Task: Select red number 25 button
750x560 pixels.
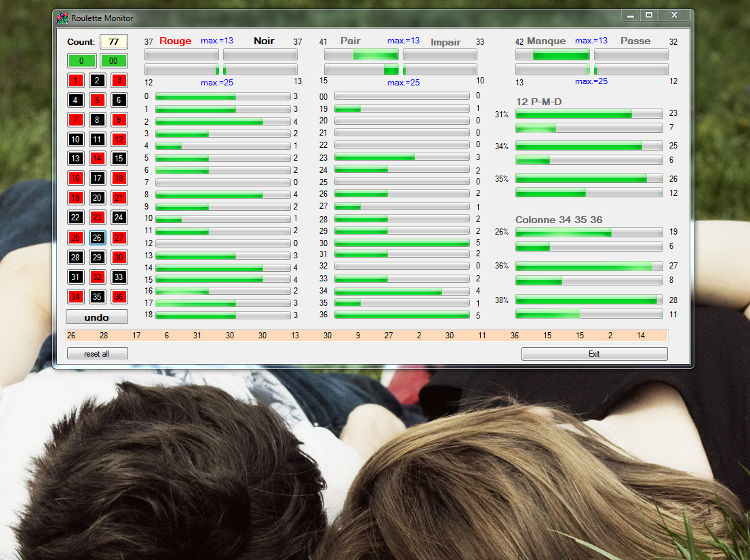Action: [75, 237]
